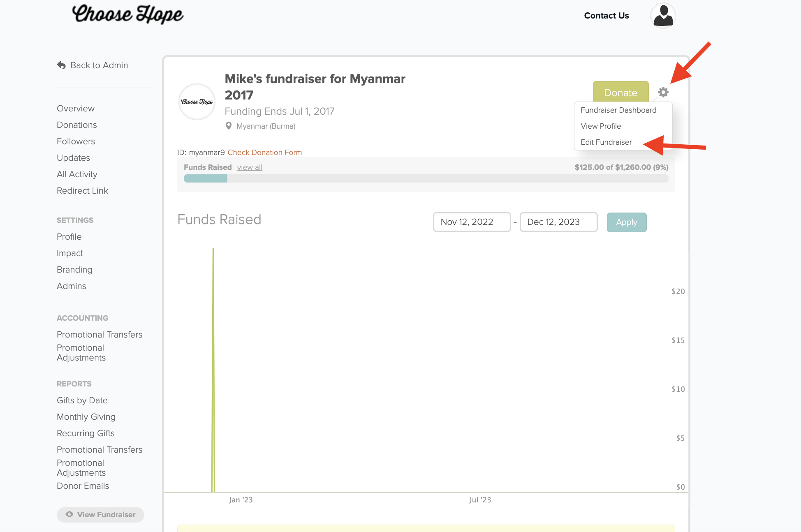Go to Branding settings
The width and height of the screenshot is (801, 532).
74,270
